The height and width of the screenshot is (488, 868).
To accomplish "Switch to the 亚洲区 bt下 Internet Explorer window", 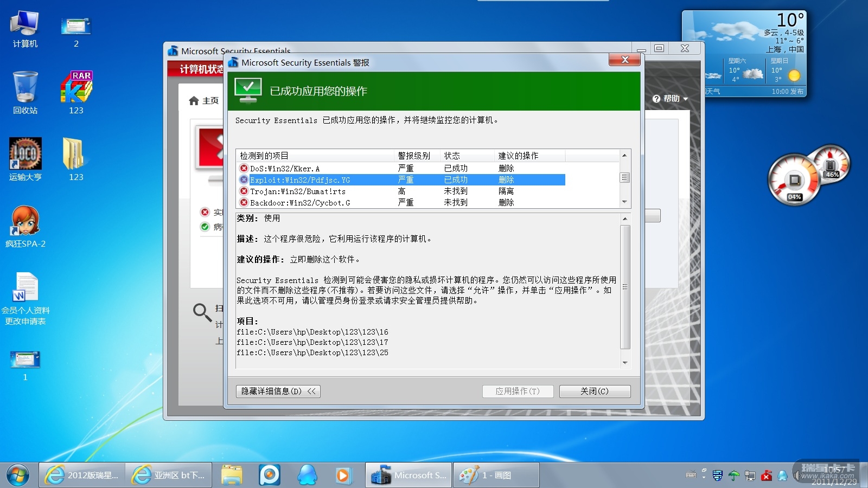I will pyautogui.click(x=169, y=475).
